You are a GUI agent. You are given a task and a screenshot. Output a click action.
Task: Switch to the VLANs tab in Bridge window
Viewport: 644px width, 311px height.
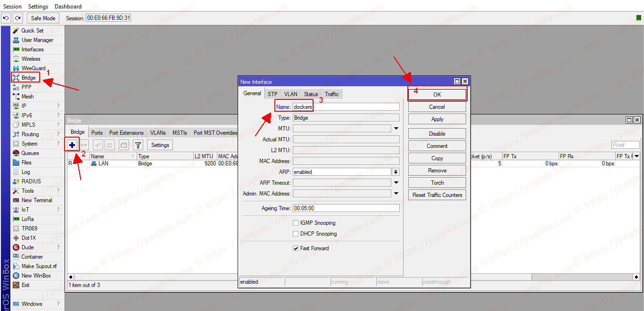coord(158,133)
